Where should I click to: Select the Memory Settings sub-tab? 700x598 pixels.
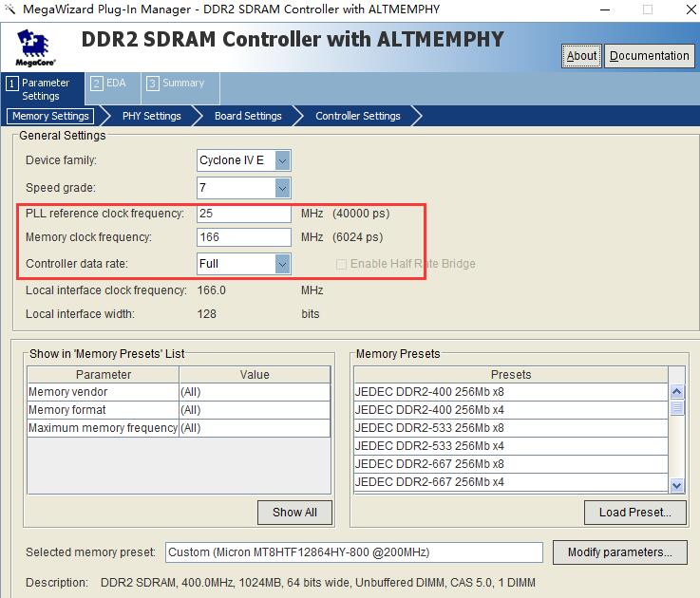[x=50, y=116]
